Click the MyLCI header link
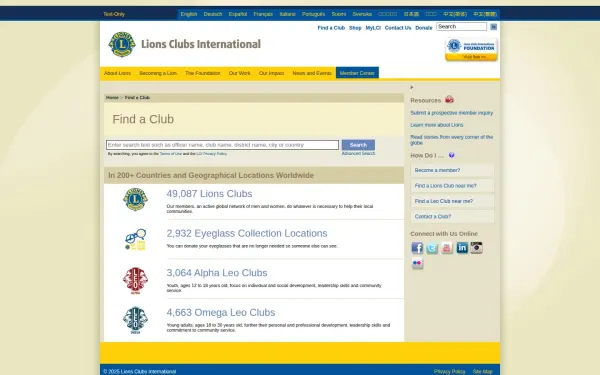The width and height of the screenshot is (600, 375). [373, 28]
